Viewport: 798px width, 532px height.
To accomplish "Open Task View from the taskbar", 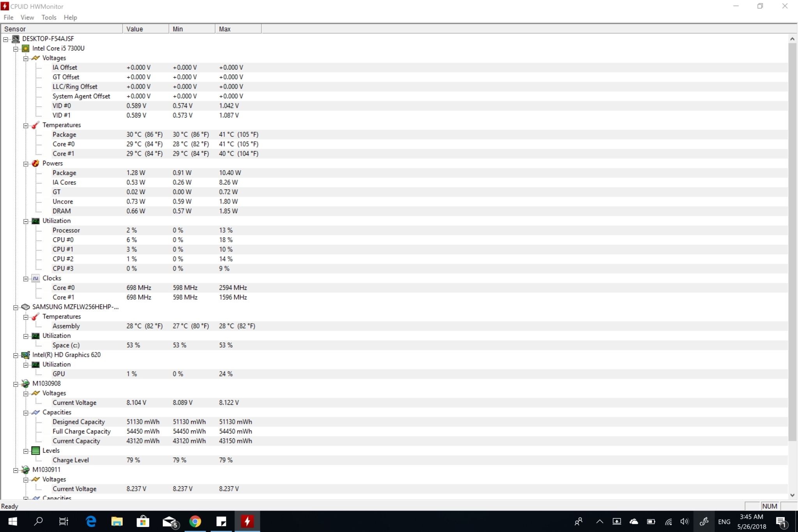I will pos(64,521).
